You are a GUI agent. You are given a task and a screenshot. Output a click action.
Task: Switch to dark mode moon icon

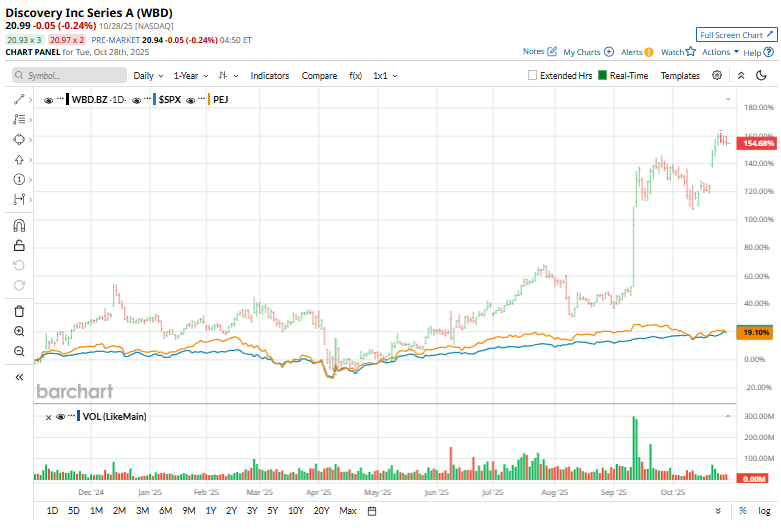761,75
